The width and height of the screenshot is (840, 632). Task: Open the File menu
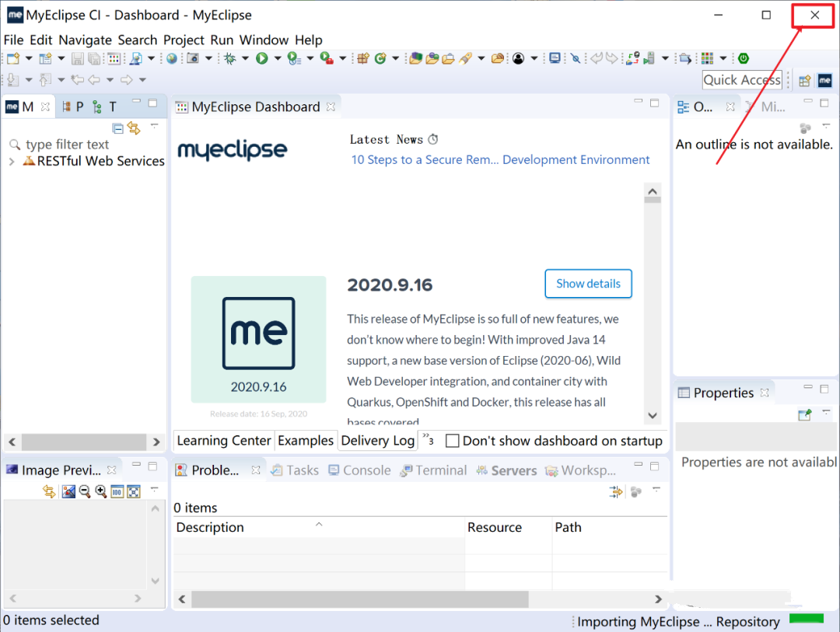[x=13, y=40]
